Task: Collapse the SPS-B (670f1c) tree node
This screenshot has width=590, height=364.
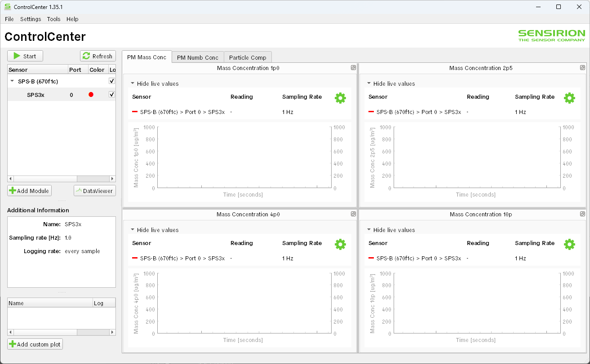Action: pyautogui.click(x=12, y=81)
